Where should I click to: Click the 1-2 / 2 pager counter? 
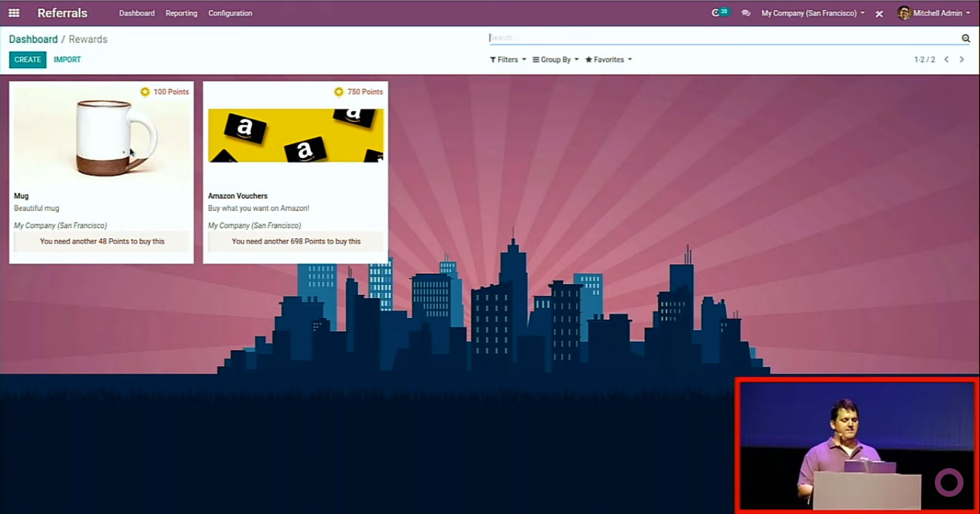pos(925,60)
